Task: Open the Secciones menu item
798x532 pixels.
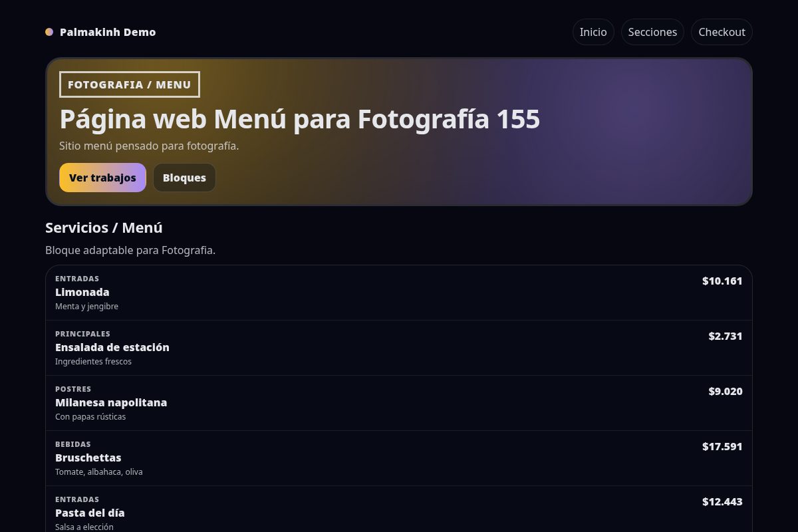Action: (x=652, y=32)
